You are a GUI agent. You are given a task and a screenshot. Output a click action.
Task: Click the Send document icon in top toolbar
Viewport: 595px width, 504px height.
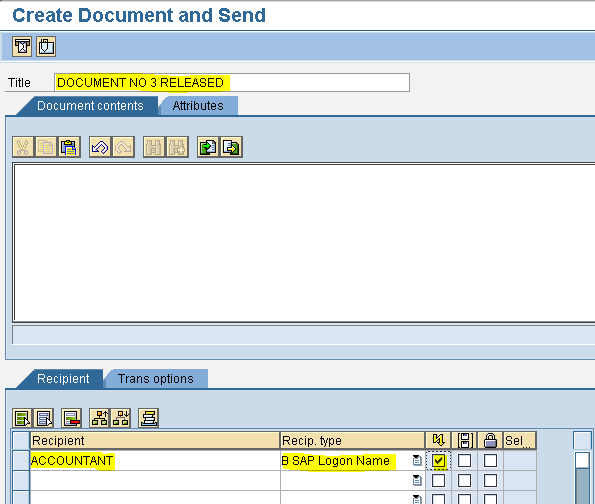pyautogui.click(x=22, y=47)
